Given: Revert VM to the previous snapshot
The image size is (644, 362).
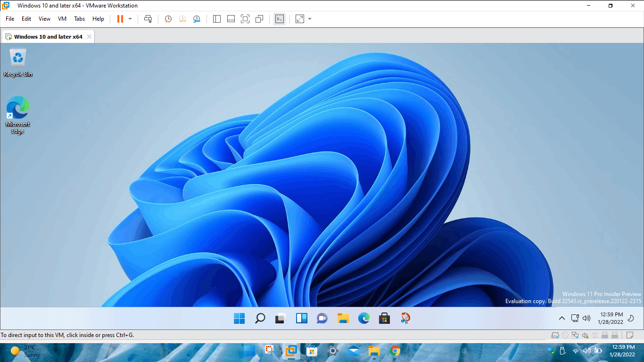Looking at the screenshot, I should (x=182, y=19).
